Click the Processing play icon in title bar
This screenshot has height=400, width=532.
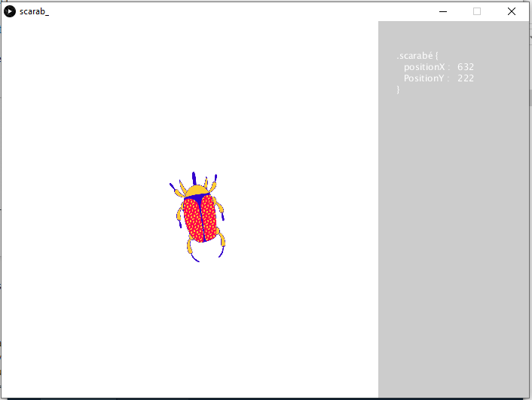(10, 11)
